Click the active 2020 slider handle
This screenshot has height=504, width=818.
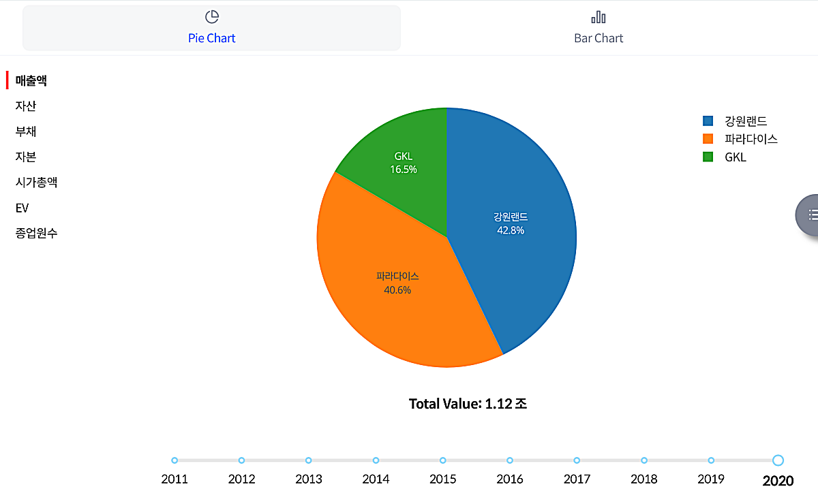pos(778,460)
